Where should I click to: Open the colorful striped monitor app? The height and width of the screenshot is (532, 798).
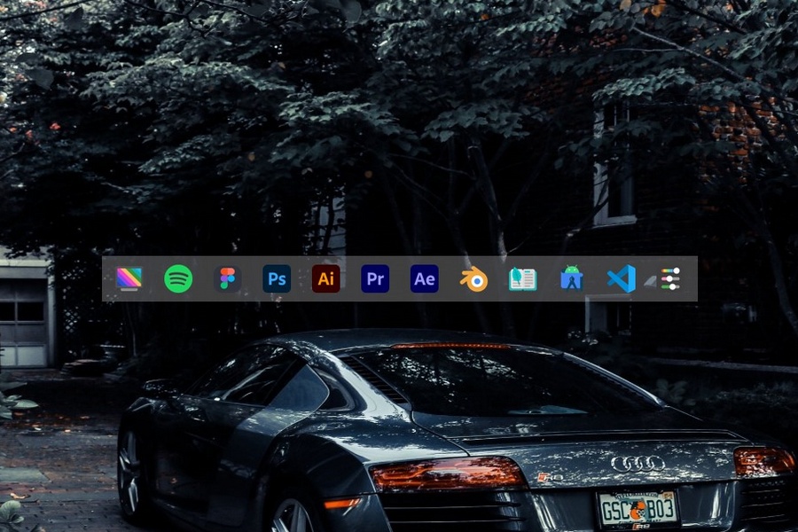129,278
